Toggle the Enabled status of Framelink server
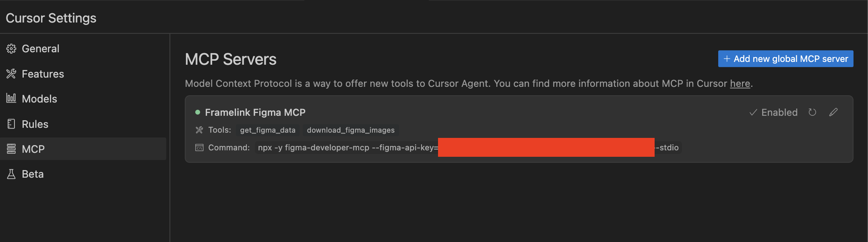Viewport: 868px width, 242px height. [x=773, y=113]
